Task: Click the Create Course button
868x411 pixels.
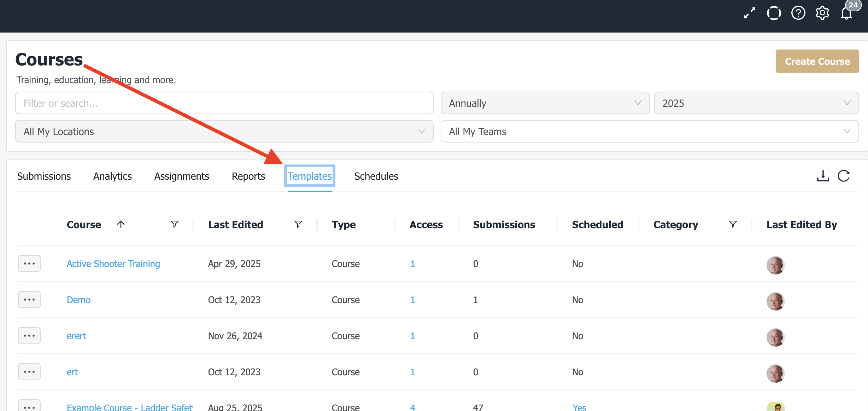Action: [817, 61]
